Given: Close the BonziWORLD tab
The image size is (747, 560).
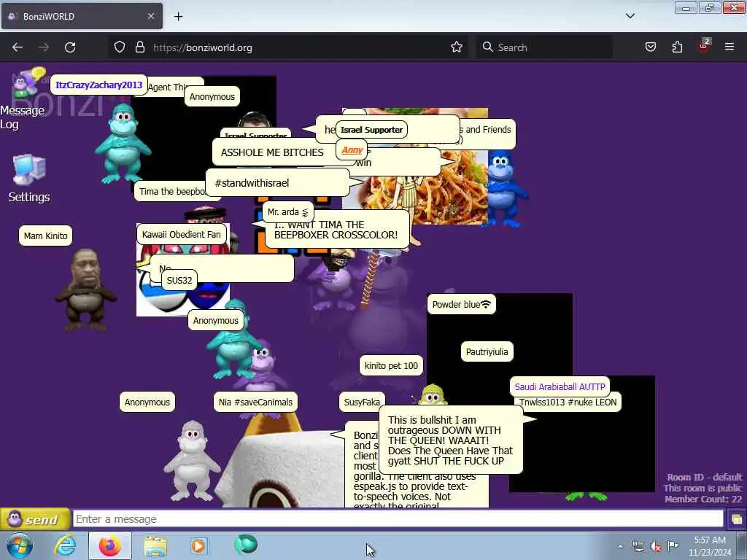Looking at the screenshot, I should pyautogui.click(x=150, y=16).
